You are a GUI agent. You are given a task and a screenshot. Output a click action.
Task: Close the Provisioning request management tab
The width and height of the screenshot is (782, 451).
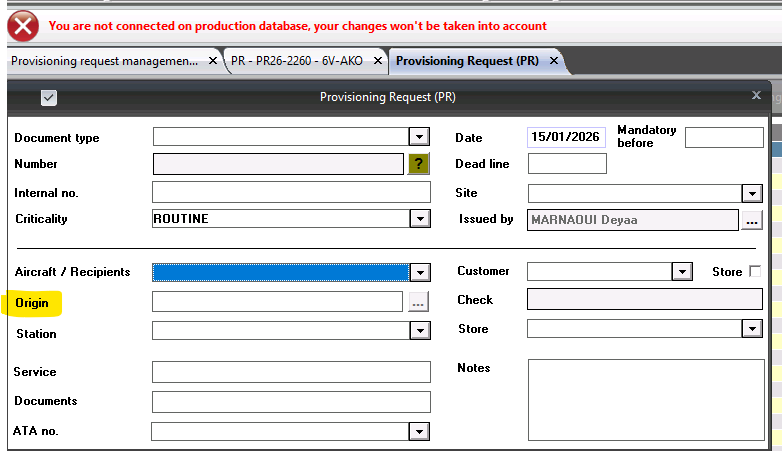[x=212, y=61]
